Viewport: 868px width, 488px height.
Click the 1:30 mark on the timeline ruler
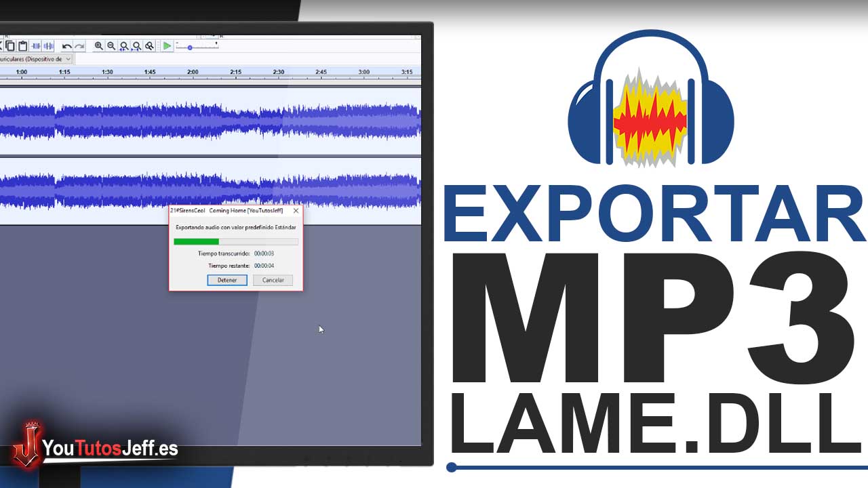(107, 72)
